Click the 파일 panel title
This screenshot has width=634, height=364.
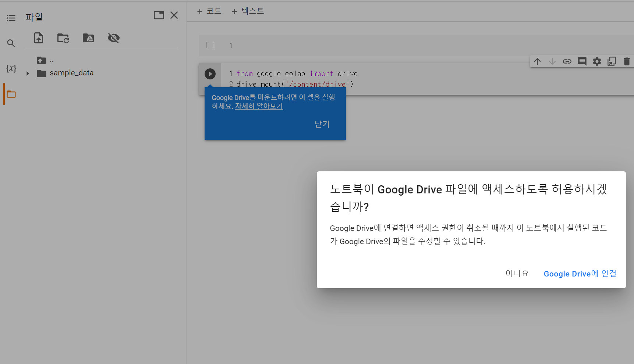coord(34,17)
